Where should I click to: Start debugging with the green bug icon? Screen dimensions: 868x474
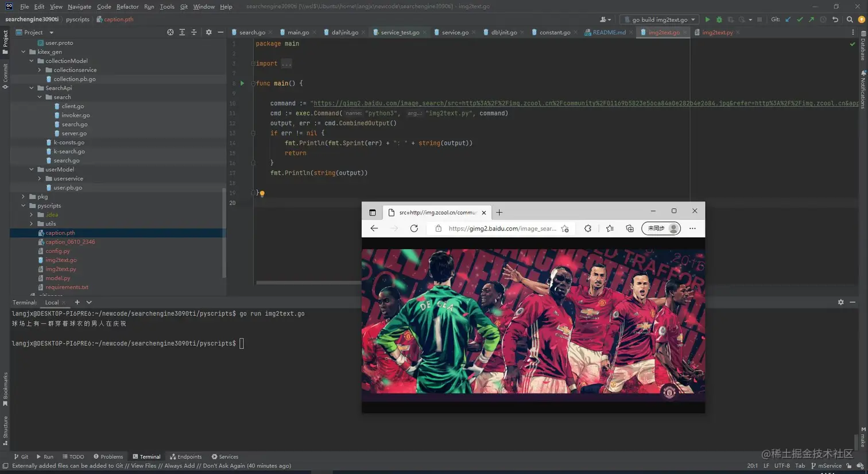click(719, 20)
